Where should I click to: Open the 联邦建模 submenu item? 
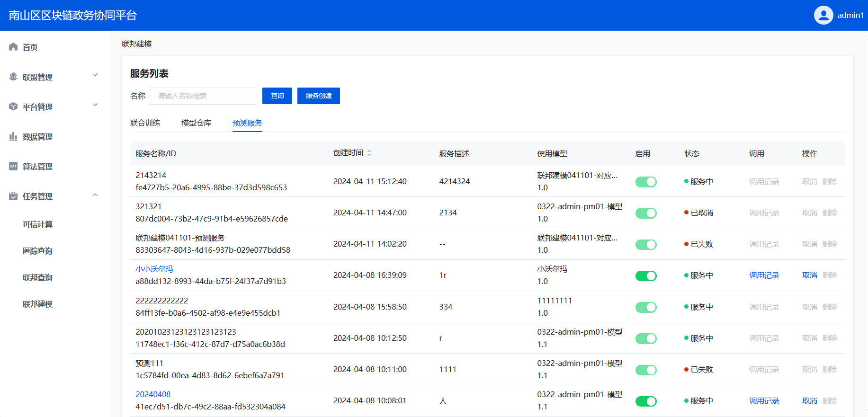[38, 304]
